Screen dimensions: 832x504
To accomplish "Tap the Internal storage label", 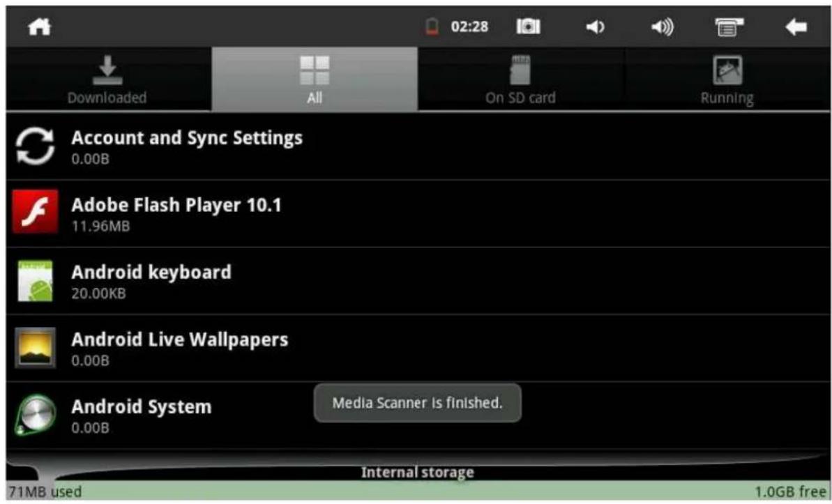I will (418, 472).
